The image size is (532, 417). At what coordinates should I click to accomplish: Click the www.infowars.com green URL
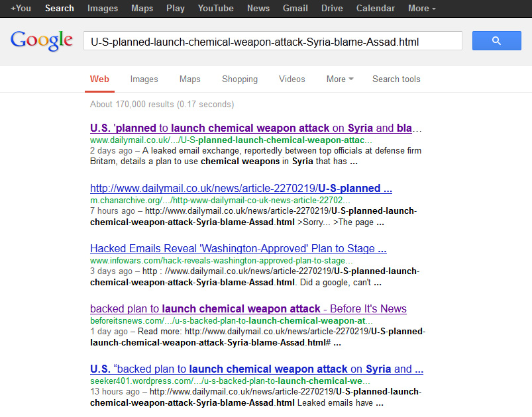coord(221,260)
